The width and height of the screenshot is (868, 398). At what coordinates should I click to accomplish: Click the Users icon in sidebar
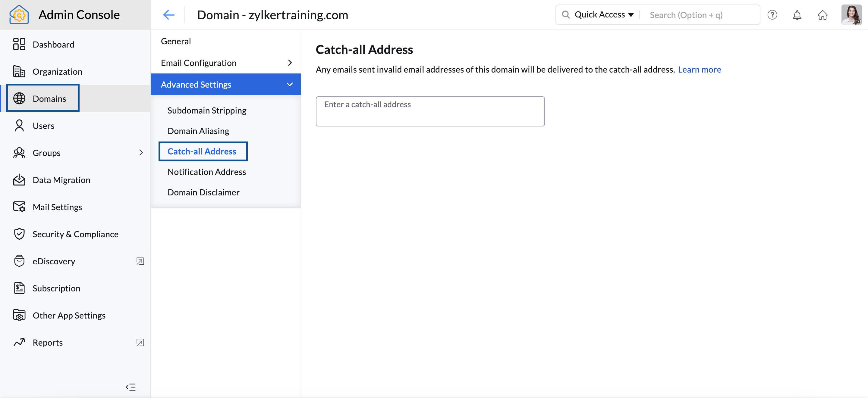point(19,125)
